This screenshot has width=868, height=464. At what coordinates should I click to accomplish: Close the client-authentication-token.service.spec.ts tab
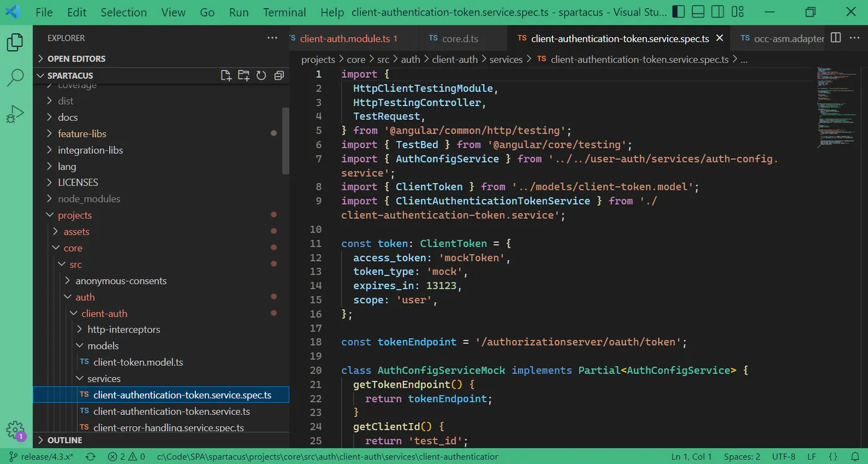720,38
